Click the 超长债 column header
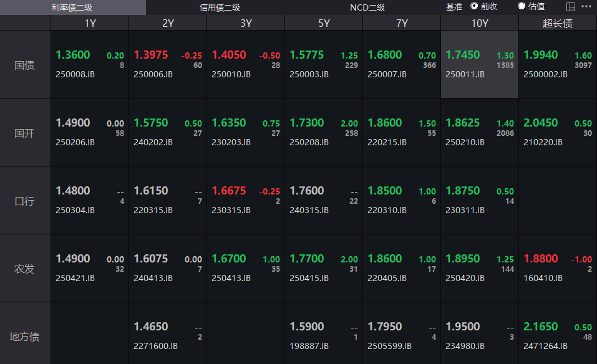 coord(557,23)
